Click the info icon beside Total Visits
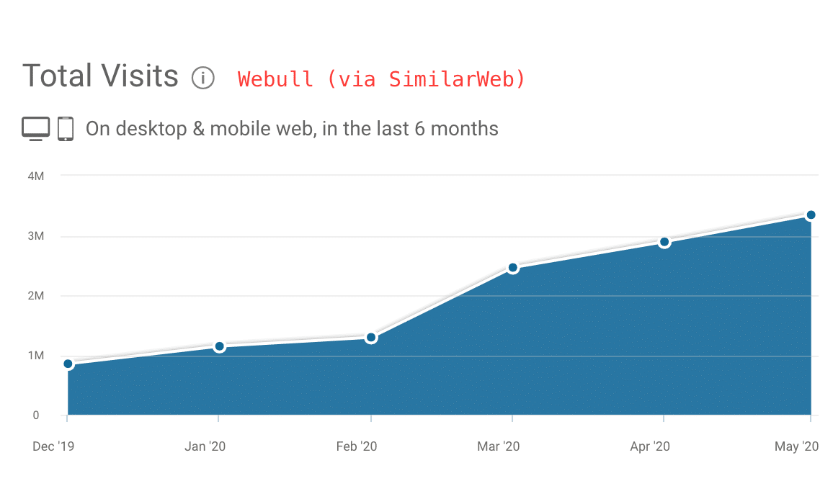833x504 pixels. (203, 77)
